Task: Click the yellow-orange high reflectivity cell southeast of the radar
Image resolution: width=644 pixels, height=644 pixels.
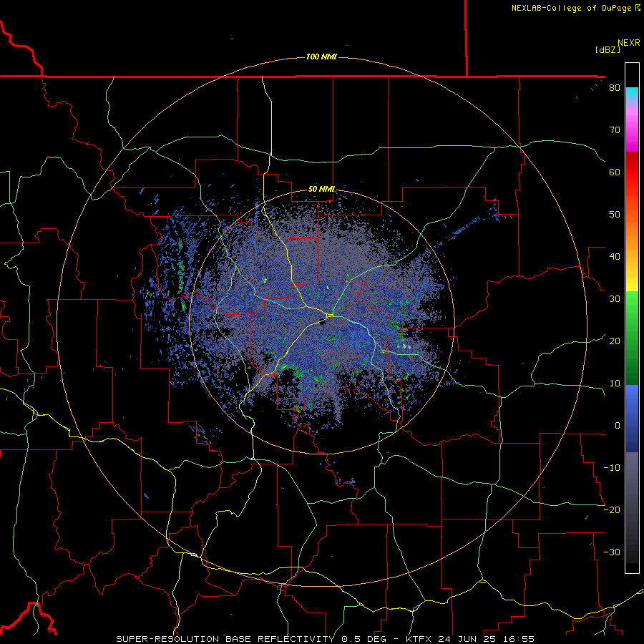Action: tap(406, 347)
